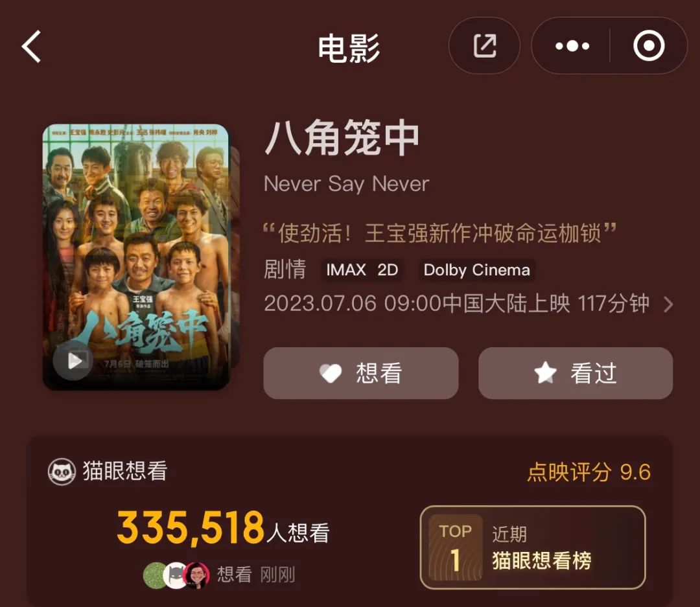Open the three-dots more options menu
This screenshot has height=607, width=700.
pos(572,45)
